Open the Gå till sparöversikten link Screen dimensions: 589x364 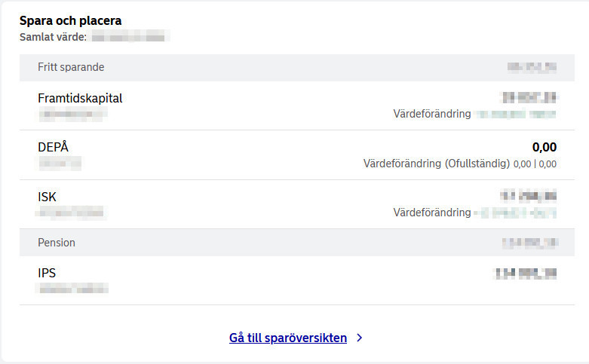click(x=288, y=338)
